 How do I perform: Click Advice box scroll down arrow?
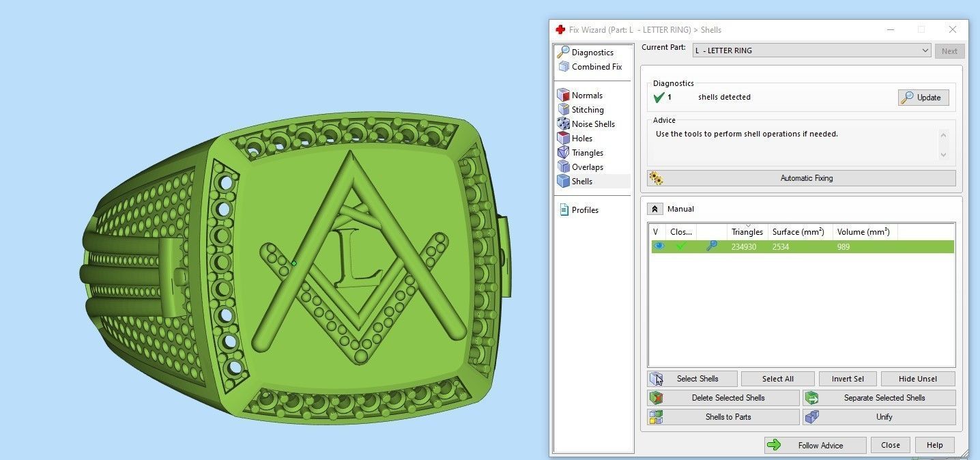click(x=943, y=155)
